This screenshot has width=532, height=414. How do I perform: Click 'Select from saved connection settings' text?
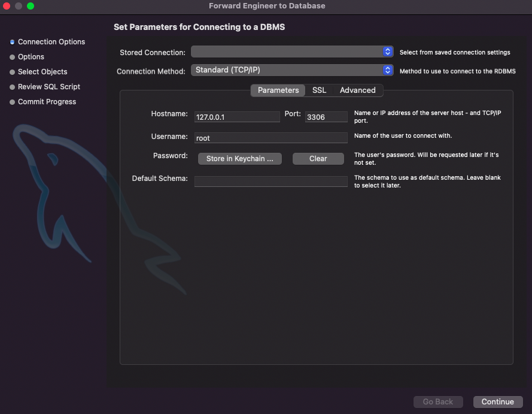(x=455, y=52)
